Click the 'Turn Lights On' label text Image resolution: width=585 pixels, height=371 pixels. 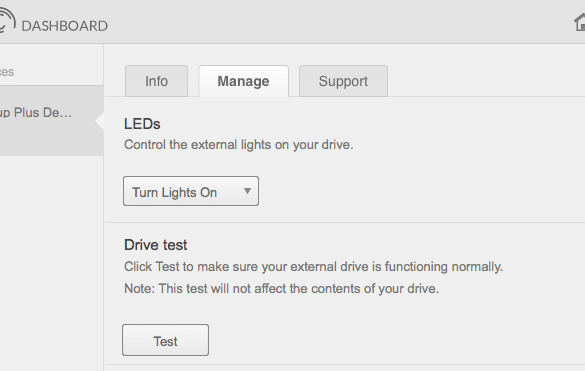coord(174,193)
